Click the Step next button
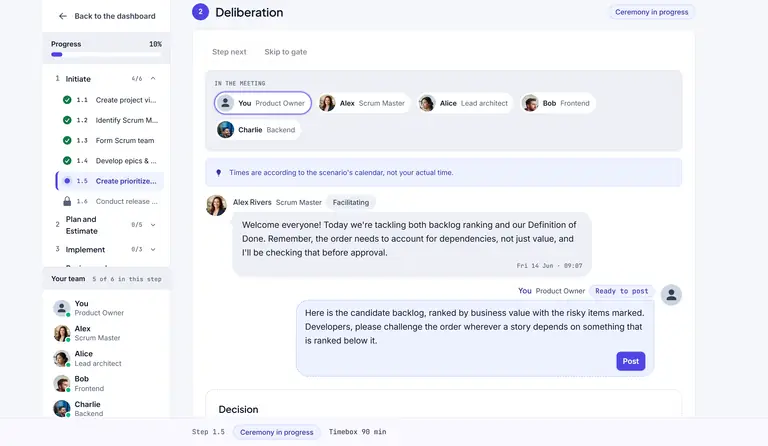This screenshot has width=768, height=446. [229, 52]
